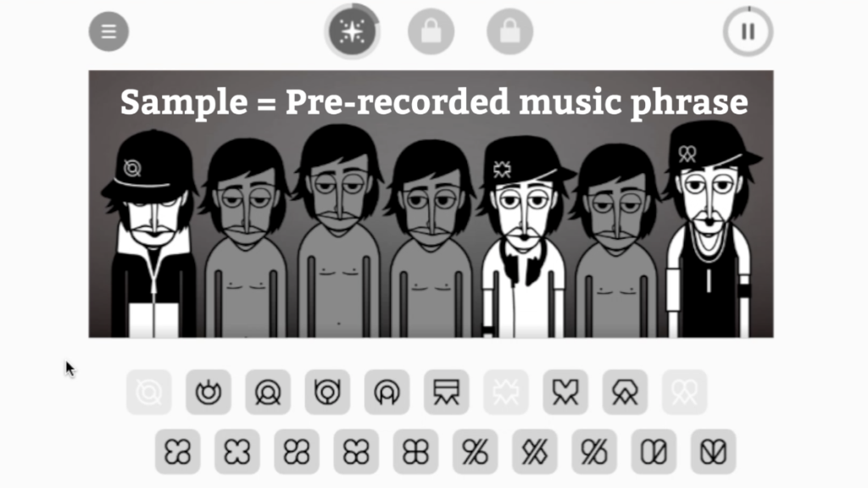Screen dimensions: 868x488
Task: Select the rectangle with zigzag sound icon
Action: pos(446,392)
